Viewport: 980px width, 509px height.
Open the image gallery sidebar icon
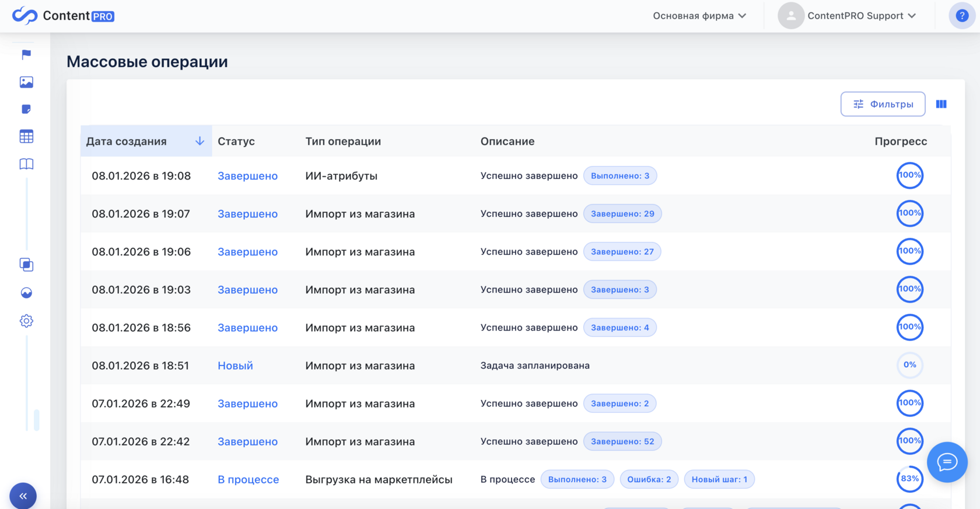point(26,82)
